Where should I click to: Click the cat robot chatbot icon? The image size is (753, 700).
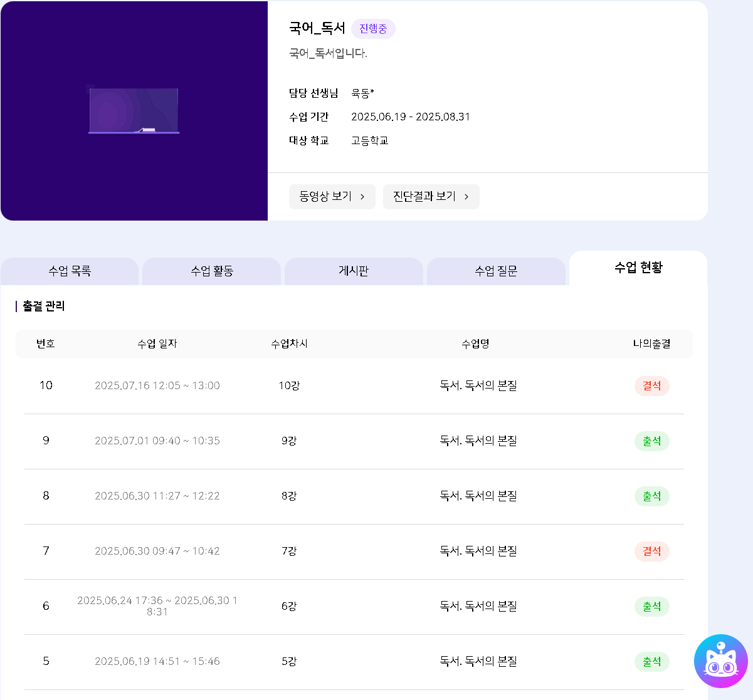(720, 661)
